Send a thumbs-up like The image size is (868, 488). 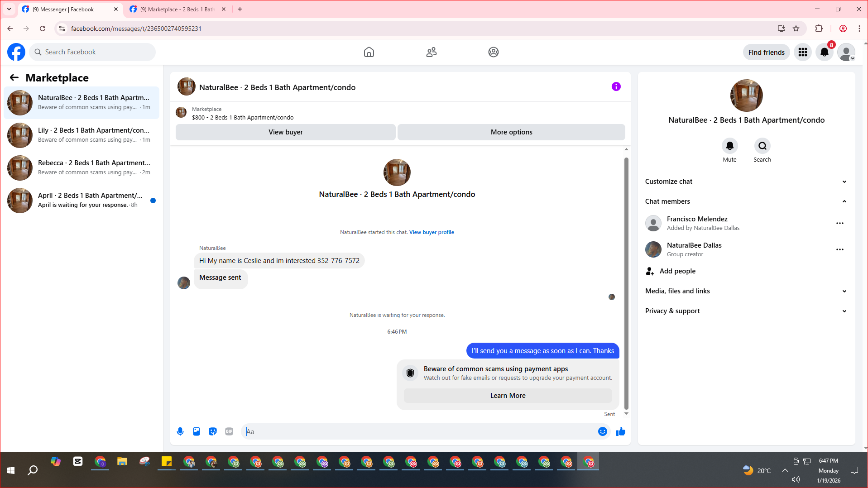[621, 431]
